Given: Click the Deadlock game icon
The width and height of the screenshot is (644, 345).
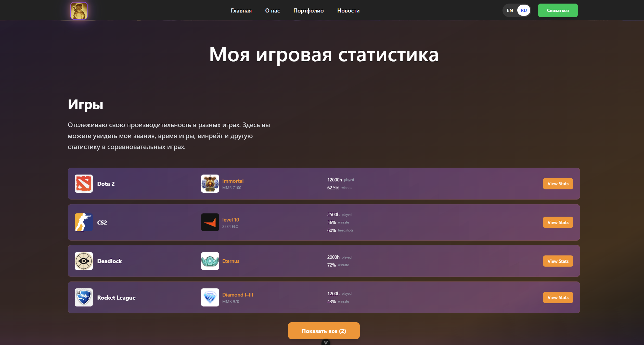Looking at the screenshot, I should 84,261.
